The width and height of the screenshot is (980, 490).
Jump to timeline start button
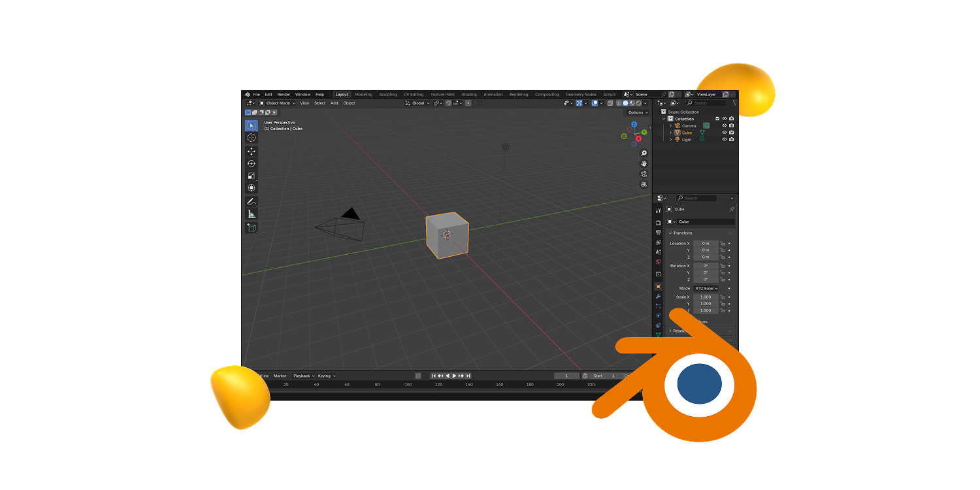click(434, 376)
